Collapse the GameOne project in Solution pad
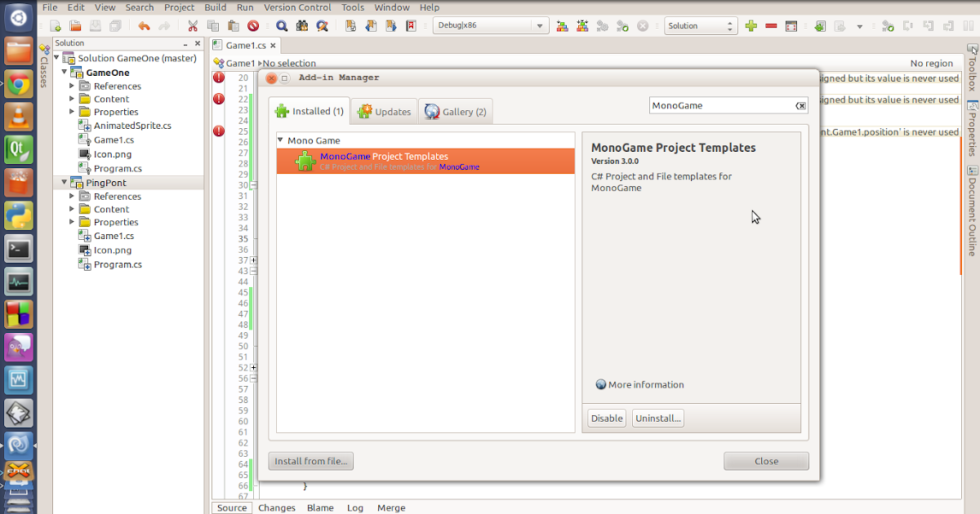Viewport: 980px width, 514px height. (64, 72)
